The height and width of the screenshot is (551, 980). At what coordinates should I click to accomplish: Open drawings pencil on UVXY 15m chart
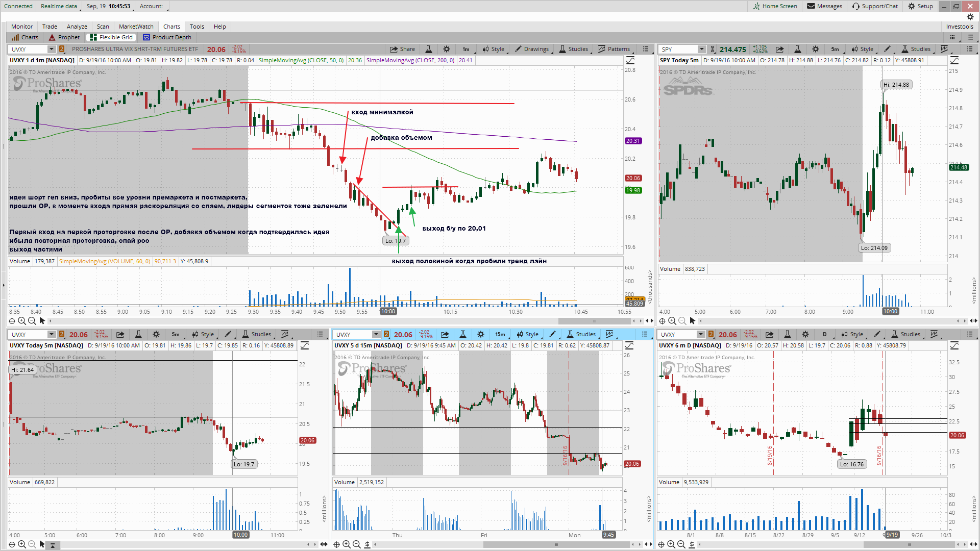tap(552, 334)
